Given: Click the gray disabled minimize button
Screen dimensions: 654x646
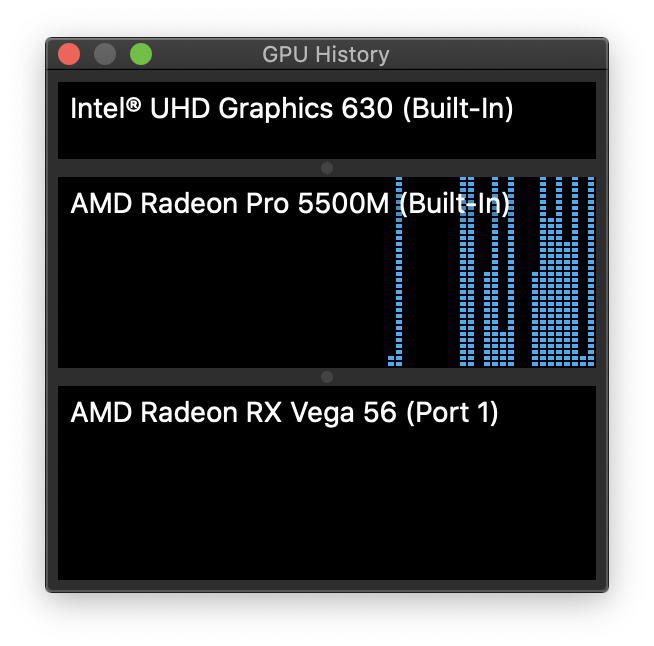Looking at the screenshot, I should [105, 54].
